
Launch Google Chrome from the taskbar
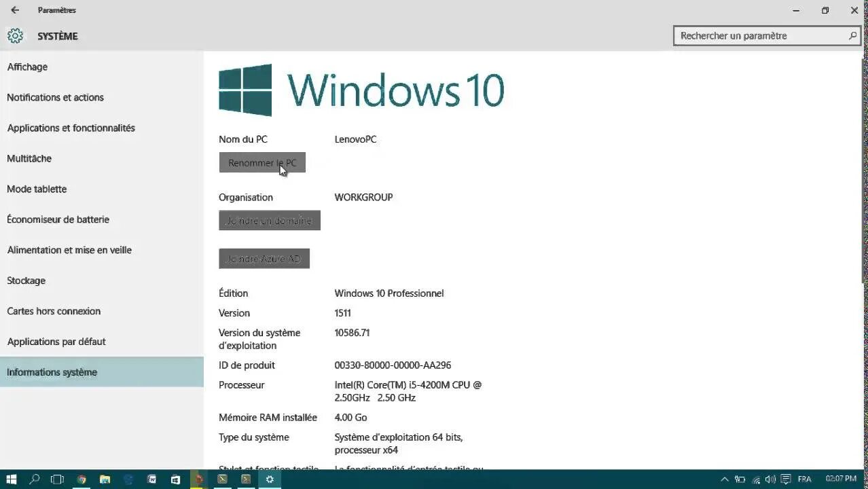[82, 479]
